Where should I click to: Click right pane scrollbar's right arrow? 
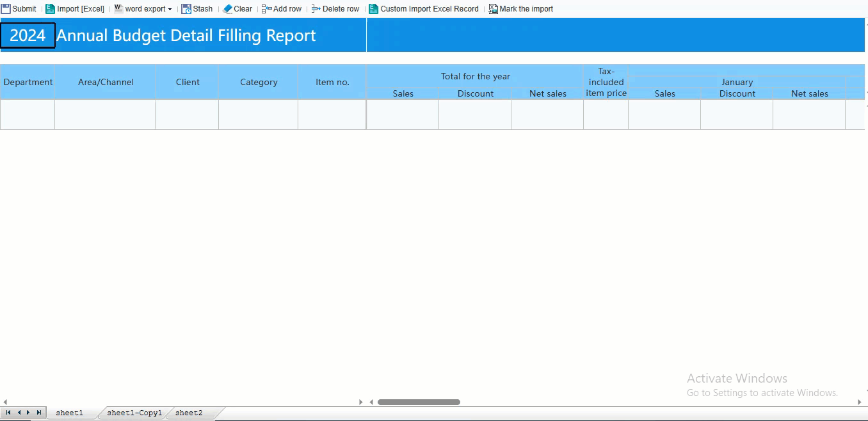click(x=860, y=402)
